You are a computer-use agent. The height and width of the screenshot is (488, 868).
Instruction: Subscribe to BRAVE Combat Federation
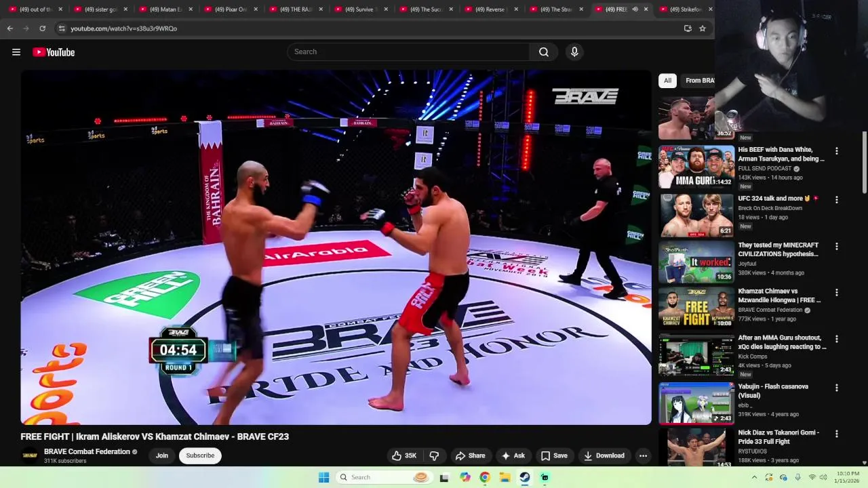point(200,455)
